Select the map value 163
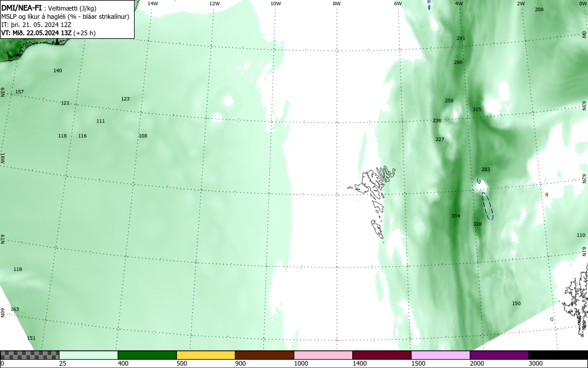The width and height of the screenshot is (588, 368). pos(15,309)
